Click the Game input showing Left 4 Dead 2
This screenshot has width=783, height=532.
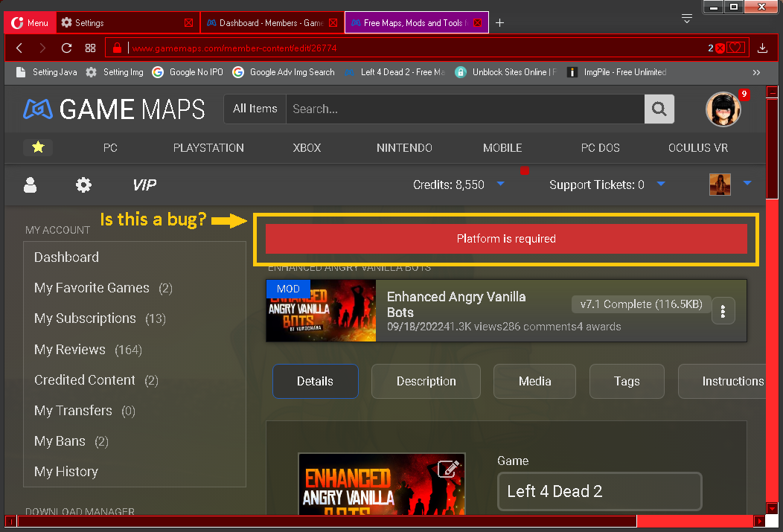point(599,491)
